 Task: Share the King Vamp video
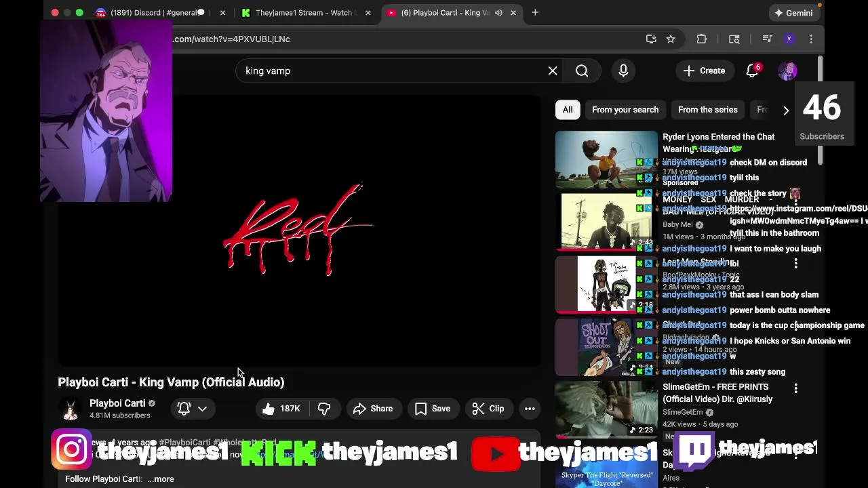click(x=373, y=408)
